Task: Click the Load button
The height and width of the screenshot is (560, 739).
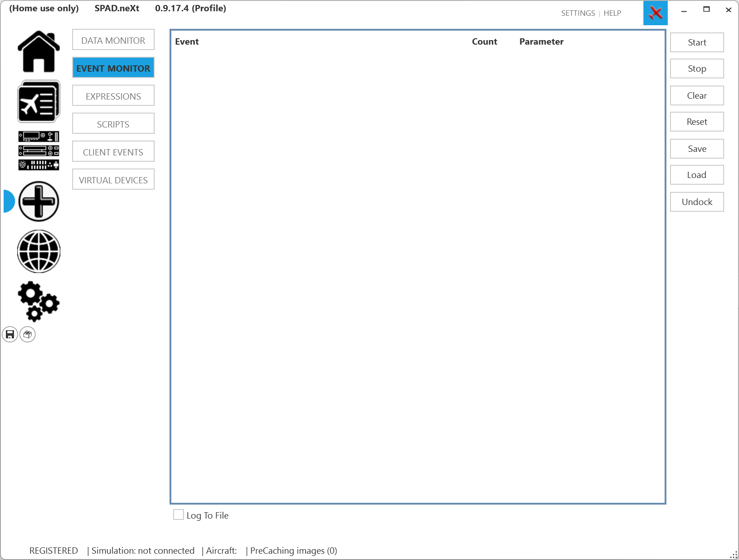Action: coord(697,175)
